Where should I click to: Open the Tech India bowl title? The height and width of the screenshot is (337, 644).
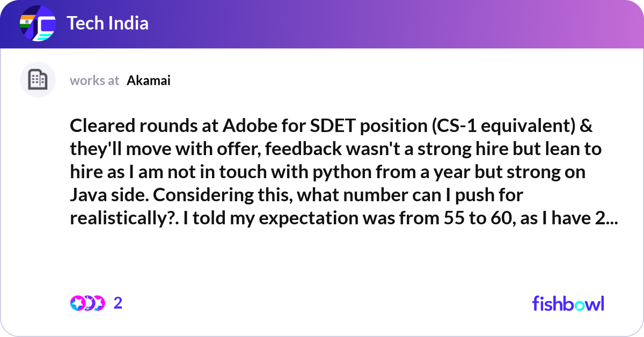pyautogui.click(x=107, y=24)
